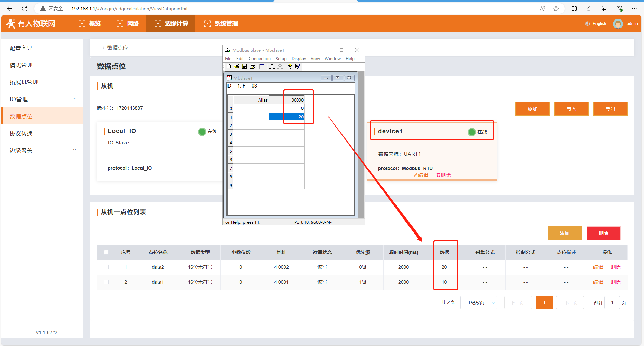Click the Connect icon in Modbus Slave toolbar

[272, 66]
